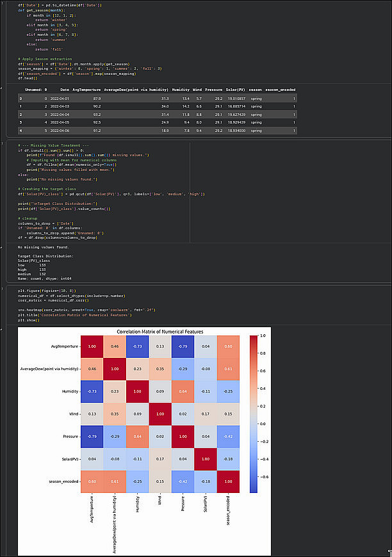Image resolution: width=392 pixels, height=557 pixels.
Task: Click the dew value '34.0'
Action: (x=165, y=106)
